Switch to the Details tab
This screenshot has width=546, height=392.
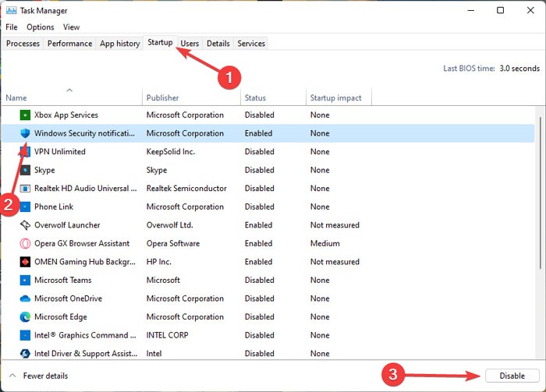218,44
